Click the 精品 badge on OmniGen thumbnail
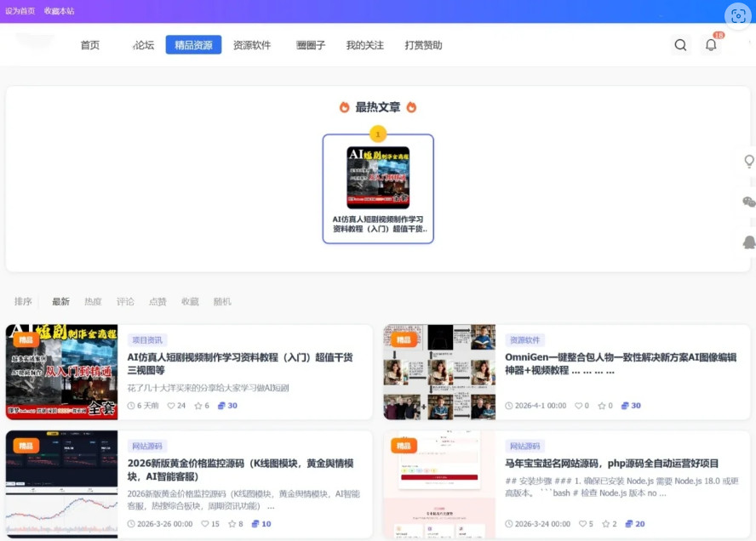 click(x=404, y=339)
